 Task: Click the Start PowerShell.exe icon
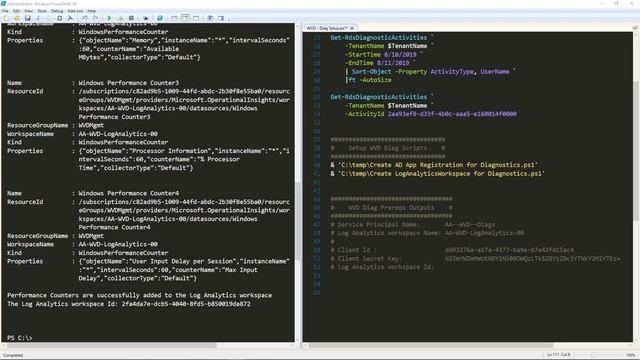[160, 18]
